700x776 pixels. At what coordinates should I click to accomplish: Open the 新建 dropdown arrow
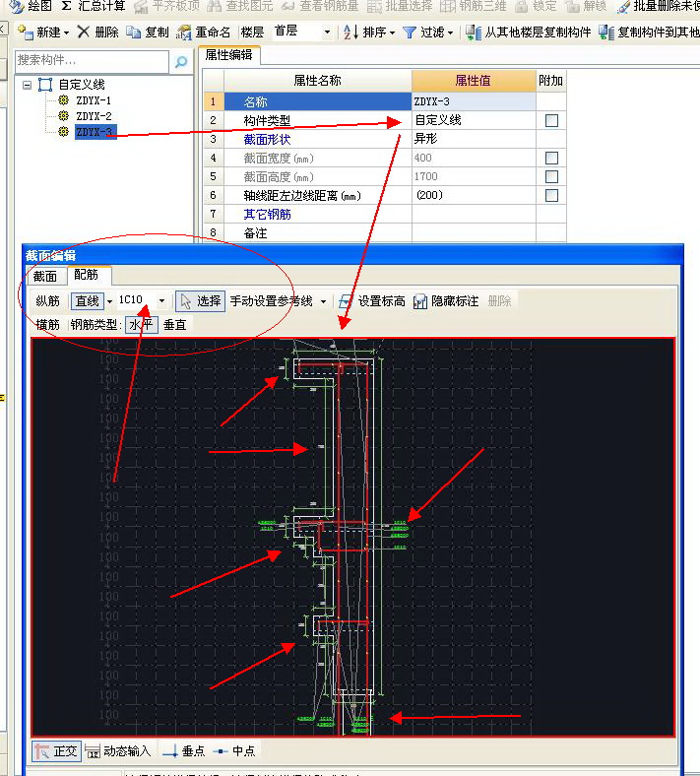(66, 33)
